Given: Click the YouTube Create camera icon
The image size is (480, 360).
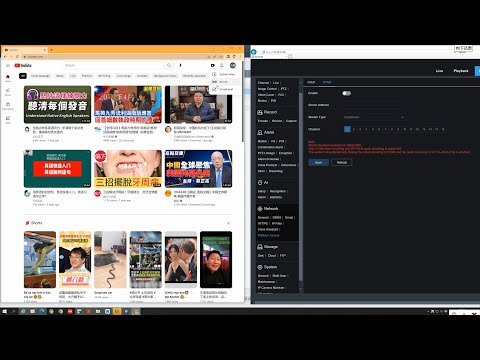Looking at the screenshot, I should coord(213,65).
